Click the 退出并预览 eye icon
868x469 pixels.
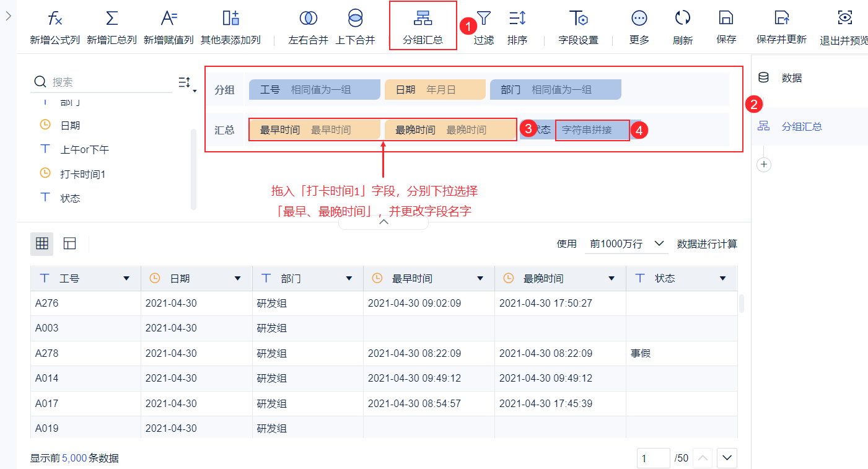click(844, 18)
